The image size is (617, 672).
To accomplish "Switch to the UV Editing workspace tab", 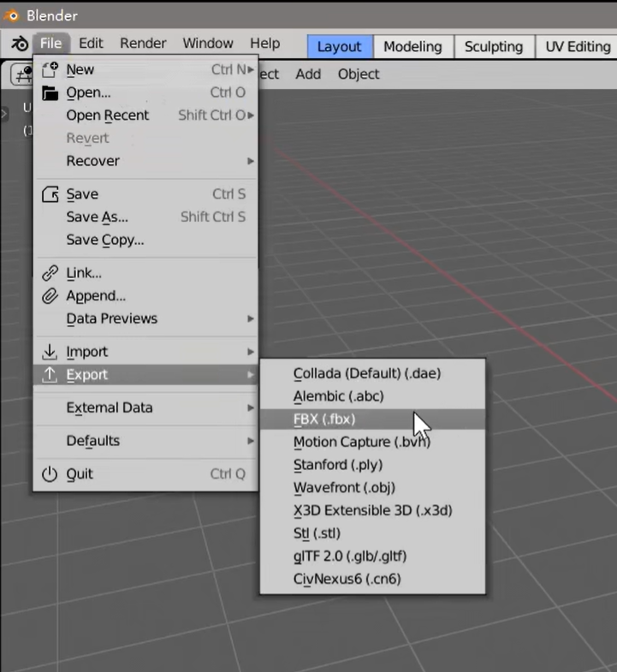I will (578, 47).
